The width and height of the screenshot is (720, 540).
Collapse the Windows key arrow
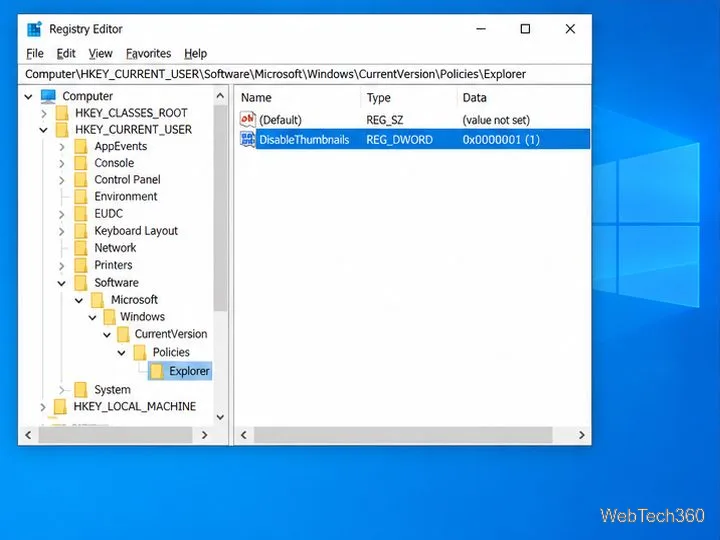(x=92, y=317)
